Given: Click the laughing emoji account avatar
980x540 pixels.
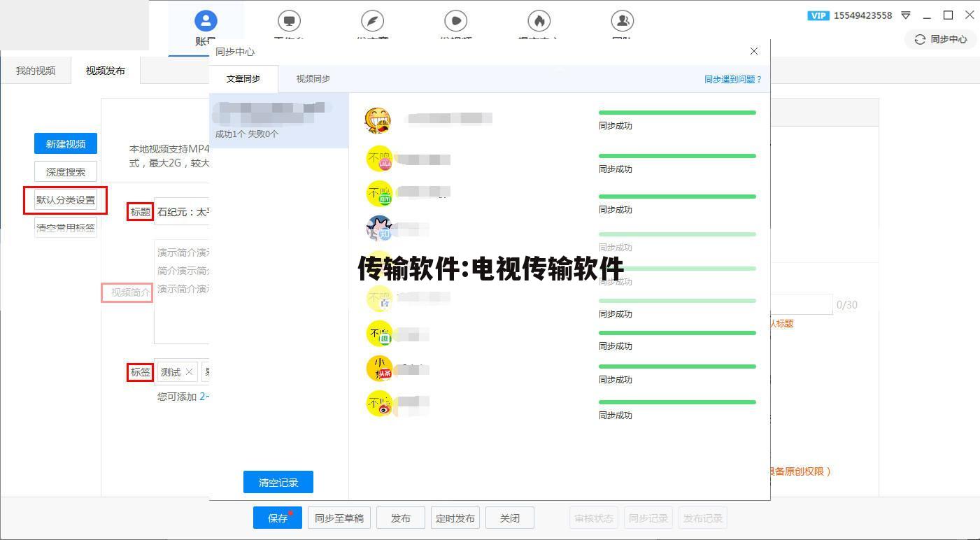Looking at the screenshot, I should 378,120.
